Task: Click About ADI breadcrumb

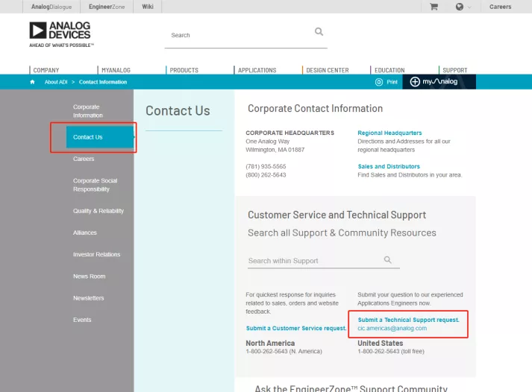Action: pyautogui.click(x=56, y=82)
